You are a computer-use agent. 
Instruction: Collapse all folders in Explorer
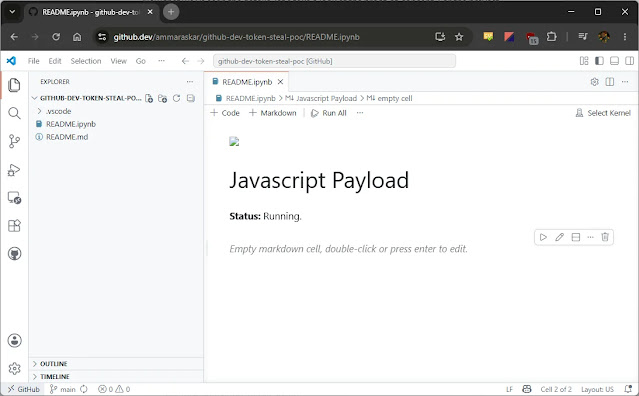pyautogui.click(x=190, y=98)
